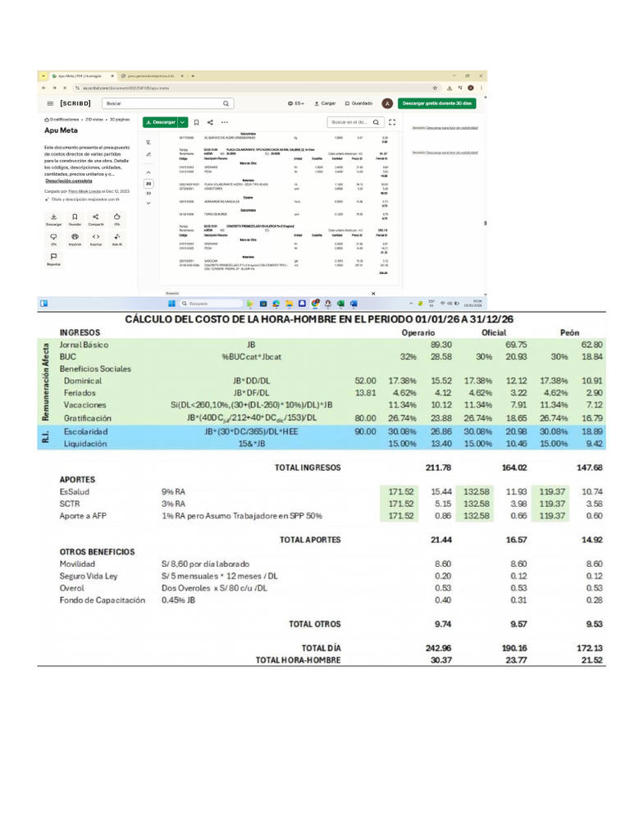Show hidden icons in the system tray
Viewport: 630px width, 840px height.
411,304
